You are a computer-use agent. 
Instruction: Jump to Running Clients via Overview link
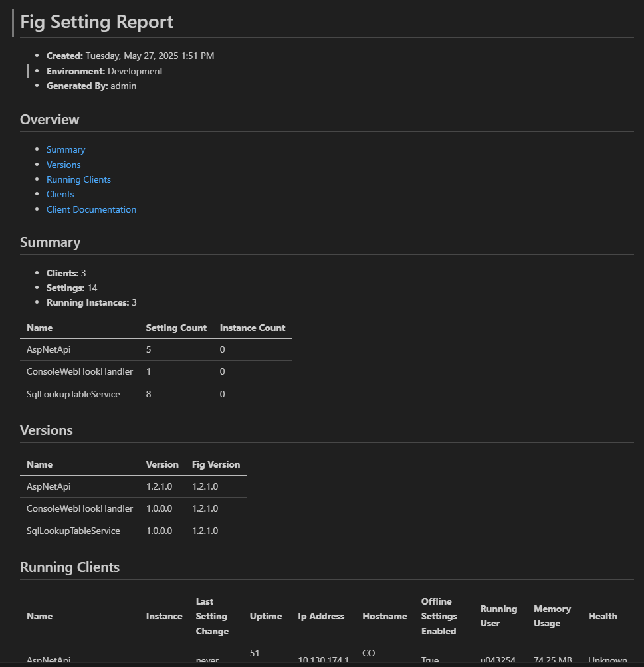78,179
